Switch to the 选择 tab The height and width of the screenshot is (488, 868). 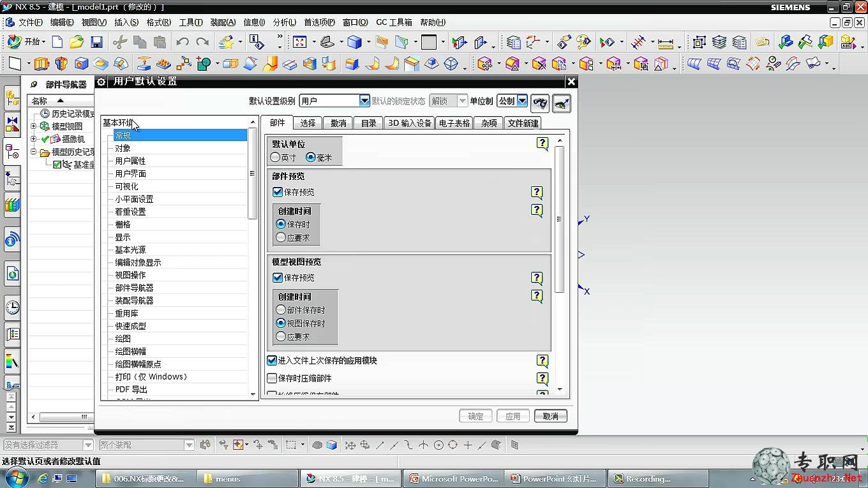click(308, 123)
